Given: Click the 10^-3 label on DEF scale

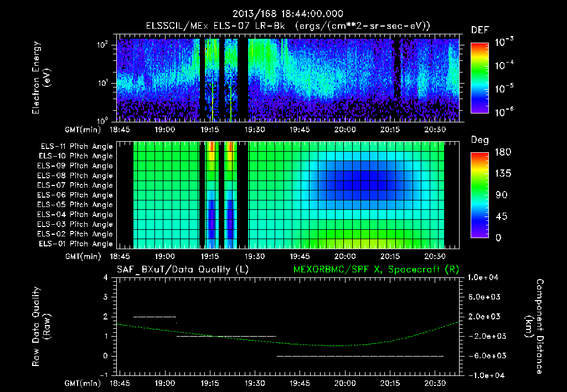Looking at the screenshot, I should click(504, 42).
